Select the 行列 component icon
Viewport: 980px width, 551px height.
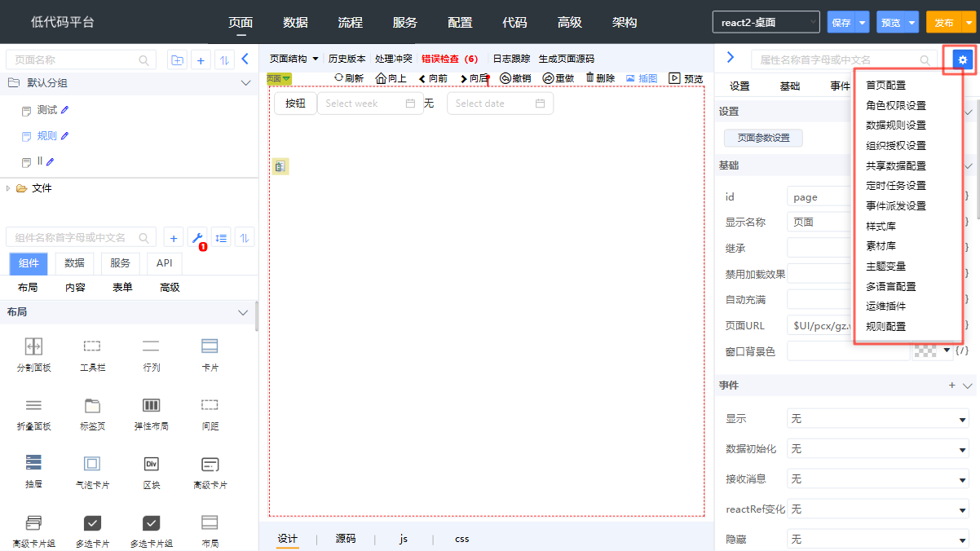click(x=151, y=346)
